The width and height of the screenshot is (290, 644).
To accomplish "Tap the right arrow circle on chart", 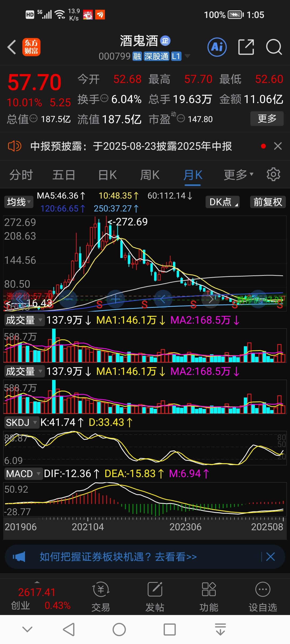I will click(211, 299).
